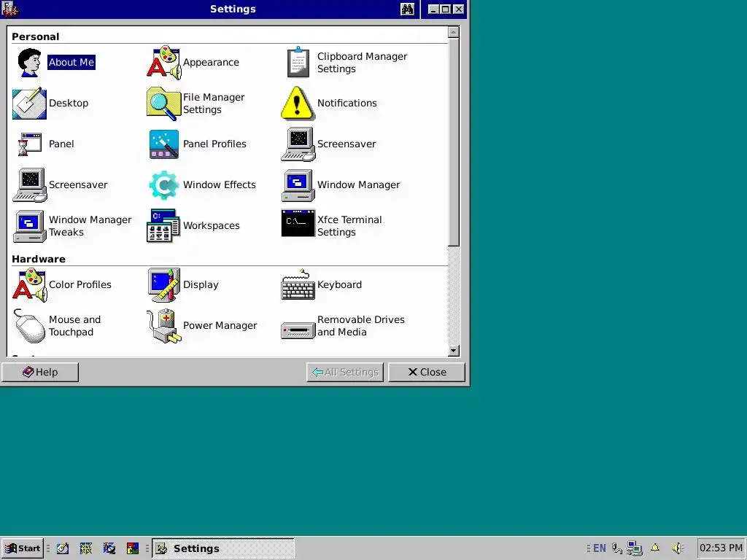Open the Screensaver item beside Panel Profiles
Screen dimensions: 747x560
pos(329,144)
